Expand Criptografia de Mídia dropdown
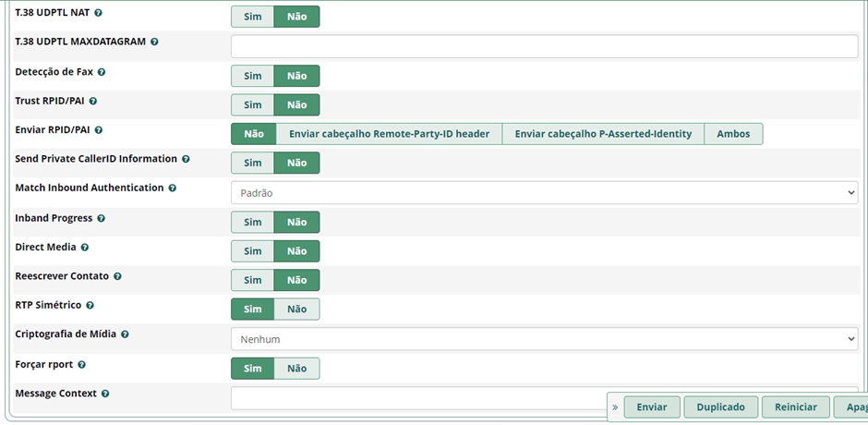The height and width of the screenshot is (425, 868). click(544, 339)
